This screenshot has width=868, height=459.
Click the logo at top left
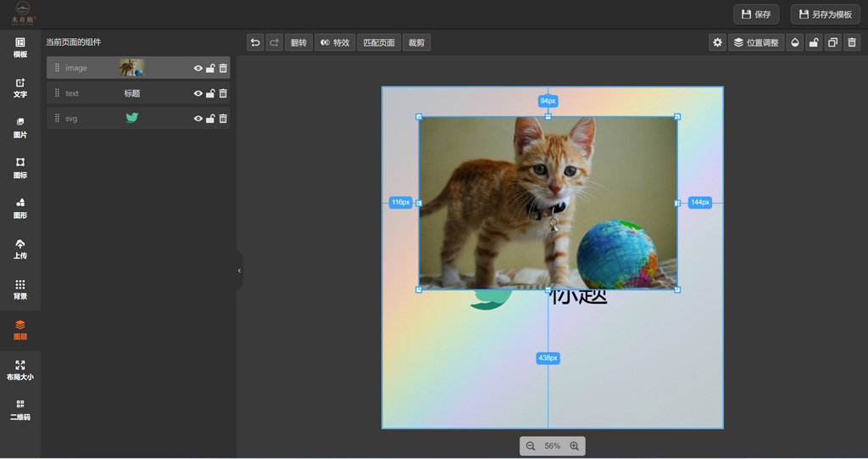[23, 14]
